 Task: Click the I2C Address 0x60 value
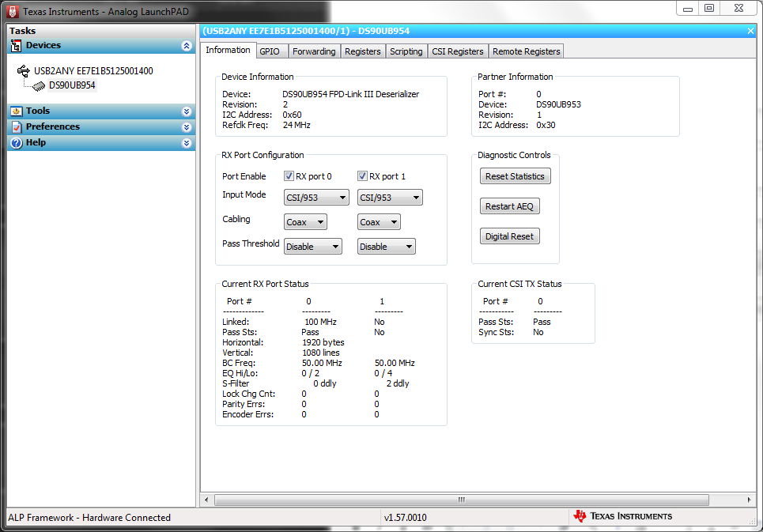(292, 115)
